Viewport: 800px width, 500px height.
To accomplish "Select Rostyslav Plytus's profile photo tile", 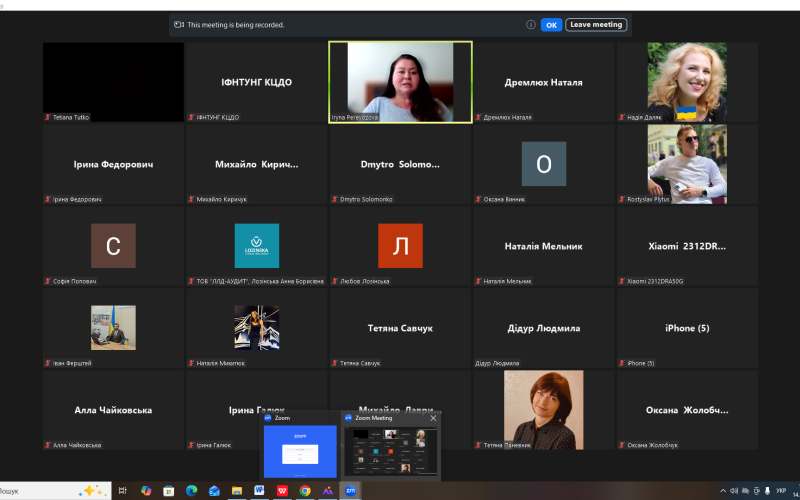I will pyautogui.click(x=687, y=164).
